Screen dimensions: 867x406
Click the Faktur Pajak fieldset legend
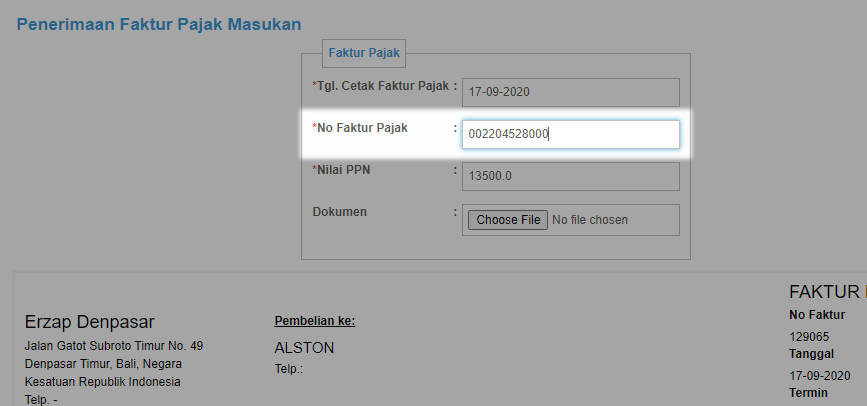click(364, 53)
